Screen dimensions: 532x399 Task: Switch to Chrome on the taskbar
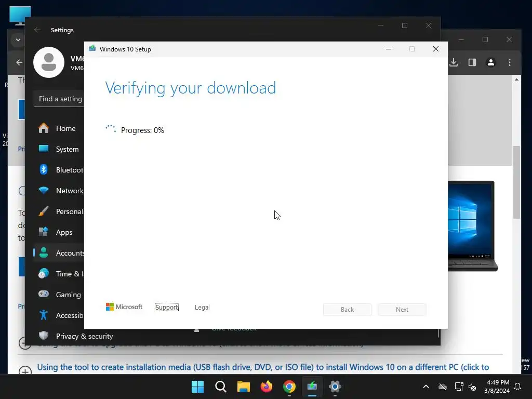point(289,387)
